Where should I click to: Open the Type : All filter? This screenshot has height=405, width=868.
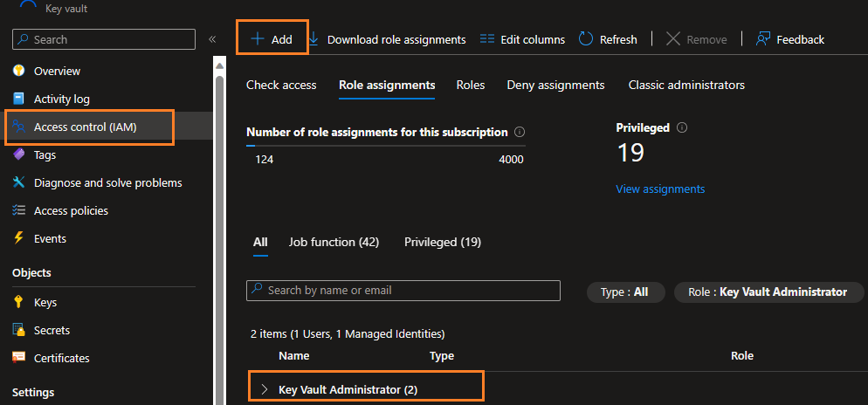pyautogui.click(x=625, y=292)
